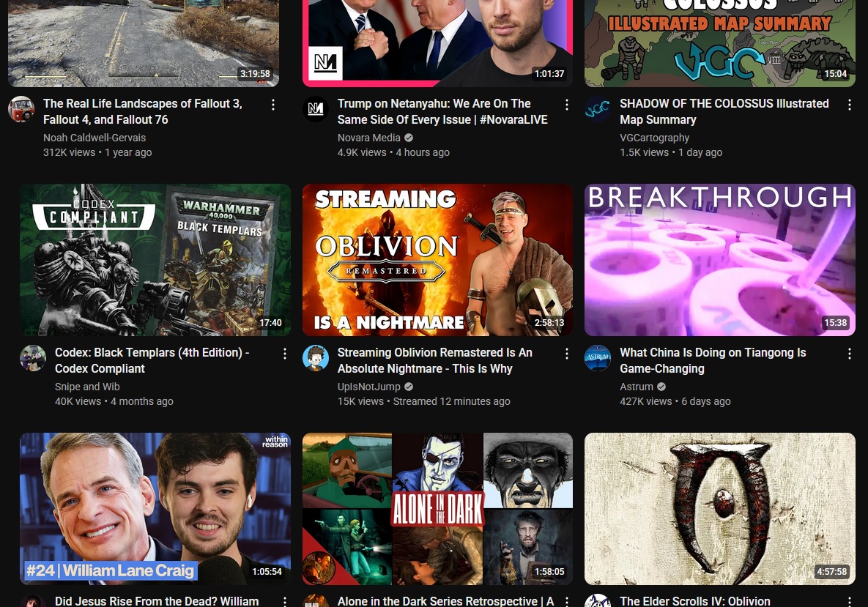The height and width of the screenshot is (607, 868).
Task: Click the '40K views • 4 months ago' text
Action: [114, 402]
